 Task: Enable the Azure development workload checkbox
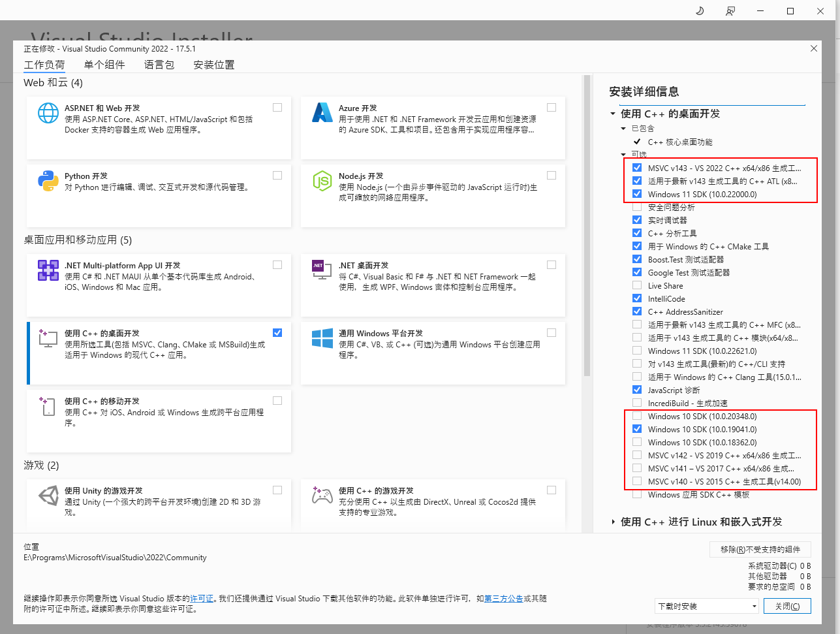[552, 108]
